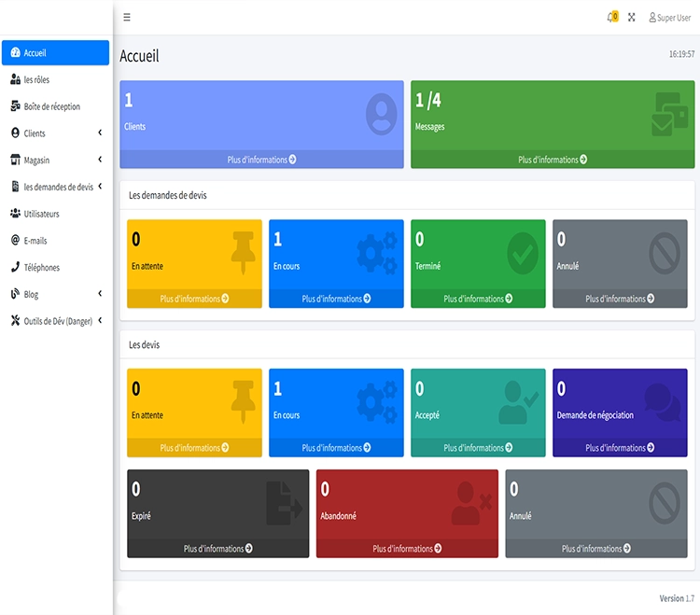Click the 'Accueil' page title
The image size is (700, 615).
(139, 56)
